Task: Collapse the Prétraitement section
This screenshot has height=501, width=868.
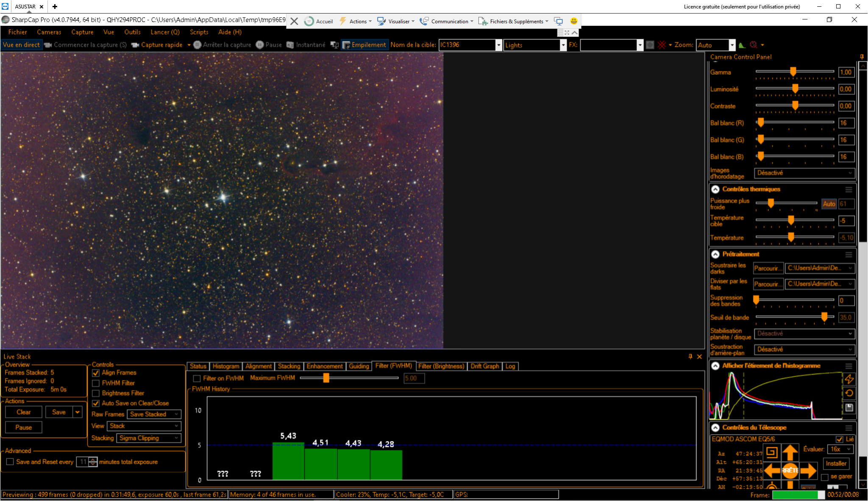Action: pos(715,254)
